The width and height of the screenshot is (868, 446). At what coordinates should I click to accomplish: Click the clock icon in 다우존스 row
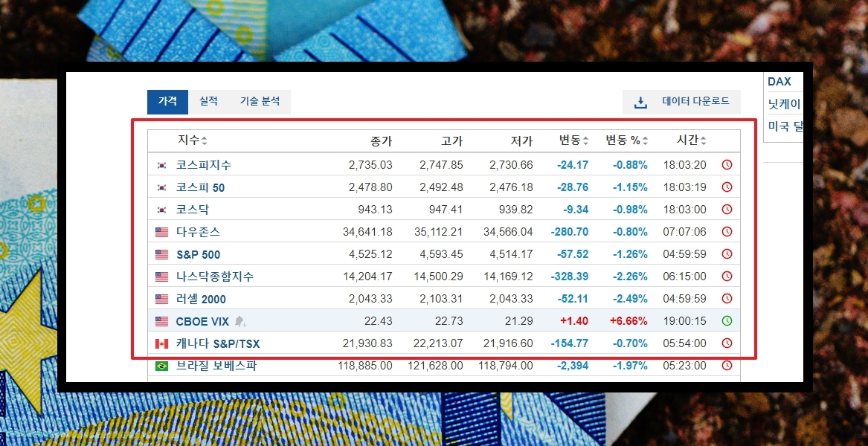tap(727, 232)
